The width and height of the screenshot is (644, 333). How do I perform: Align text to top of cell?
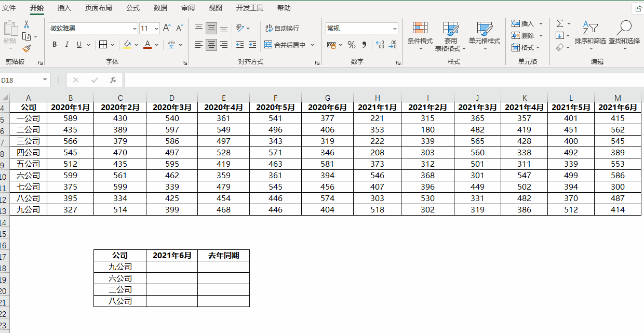[x=199, y=28]
